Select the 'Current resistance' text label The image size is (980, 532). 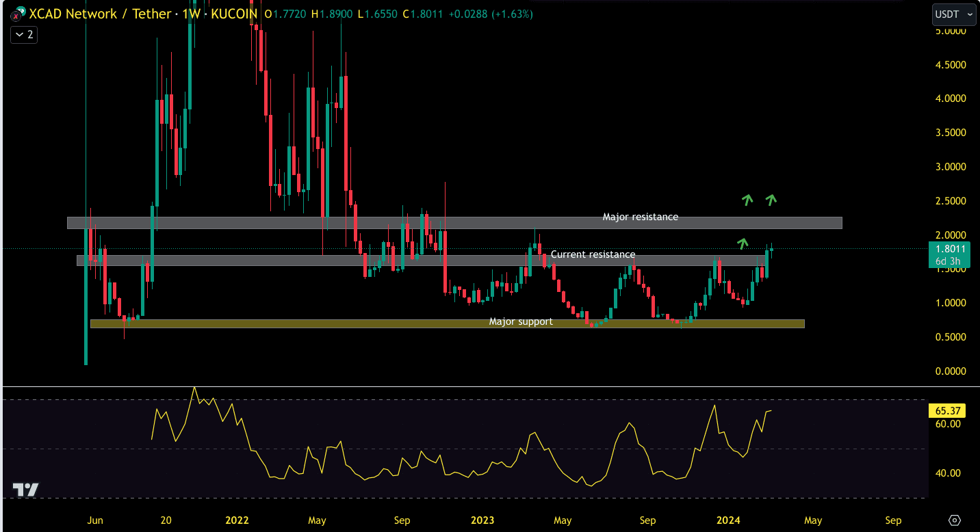click(593, 254)
